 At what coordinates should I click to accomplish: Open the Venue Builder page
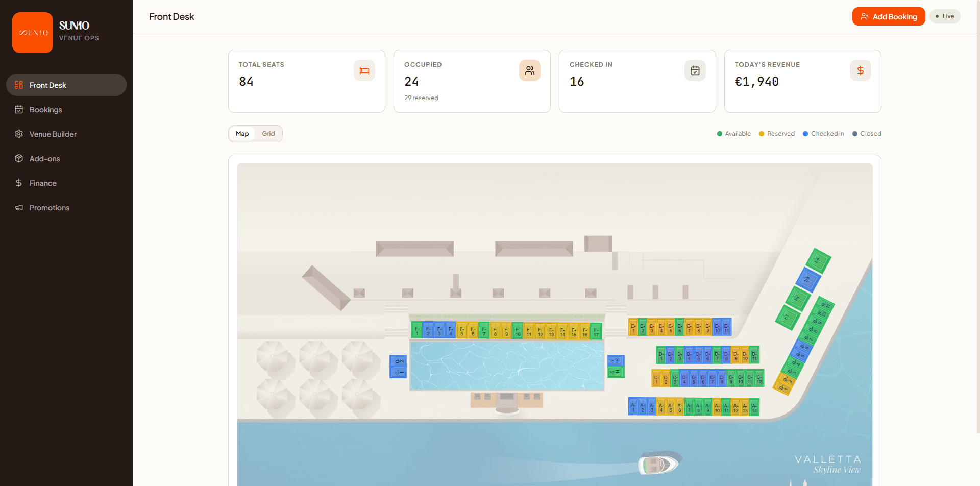[53, 134]
